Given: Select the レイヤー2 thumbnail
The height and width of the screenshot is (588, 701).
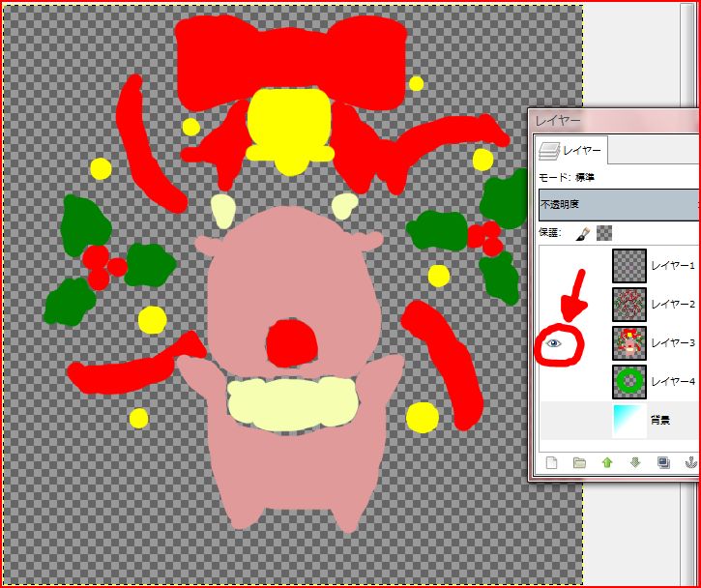Looking at the screenshot, I should (629, 304).
